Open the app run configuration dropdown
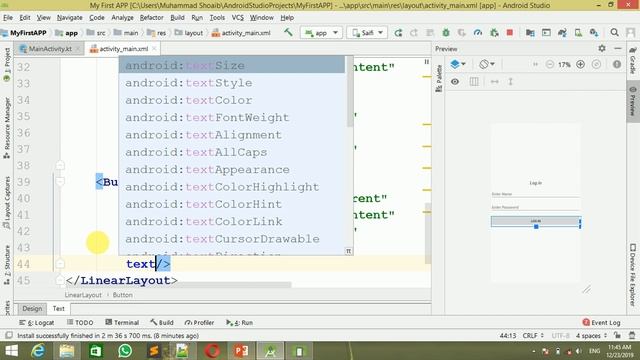 point(321,33)
